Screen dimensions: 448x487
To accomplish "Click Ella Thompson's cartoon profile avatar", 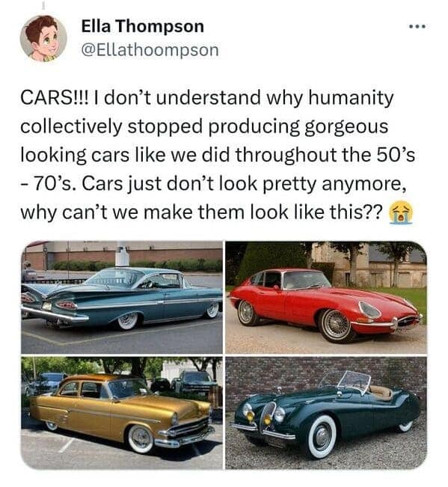I will [x=43, y=38].
